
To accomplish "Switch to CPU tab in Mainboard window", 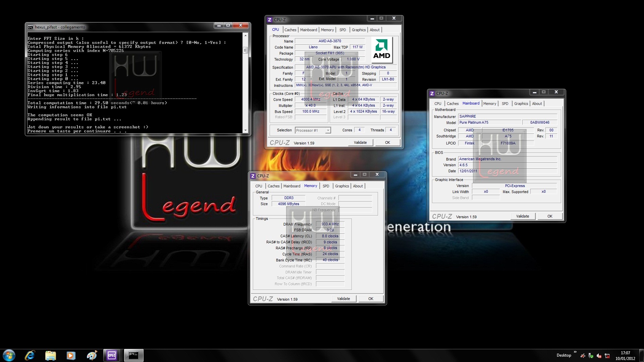I will pos(438,104).
